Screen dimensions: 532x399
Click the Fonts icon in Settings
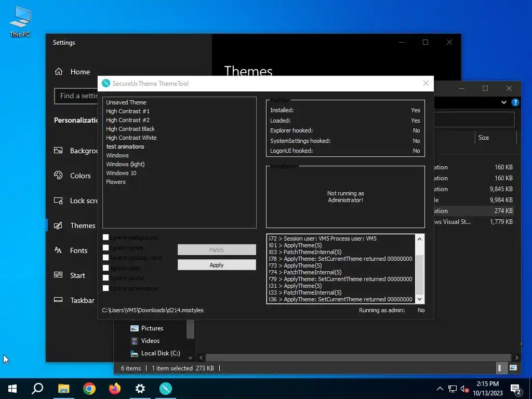[x=58, y=250]
